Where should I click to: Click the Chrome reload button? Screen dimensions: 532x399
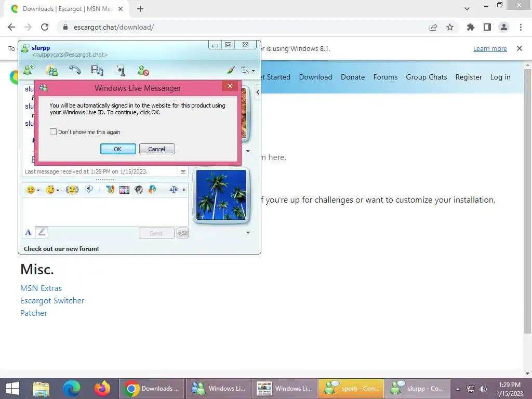pos(45,27)
